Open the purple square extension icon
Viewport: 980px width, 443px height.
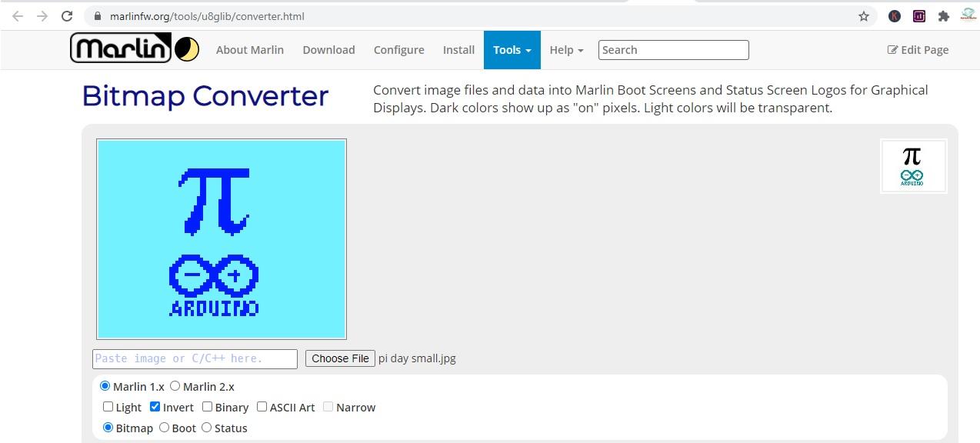[x=919, y=16]
